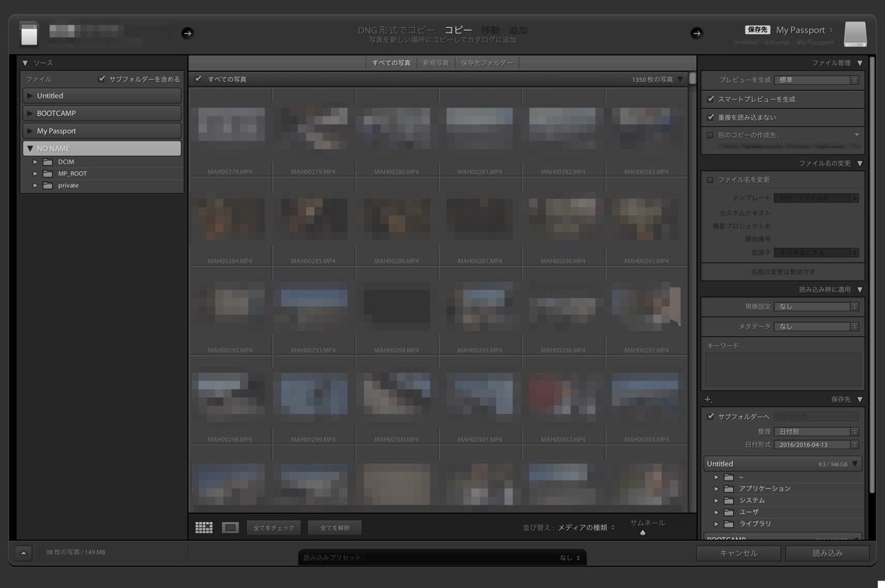Screen dimensions: 885x588
Task: Collapse the 保存先 panel header
Action: point(860,399)
